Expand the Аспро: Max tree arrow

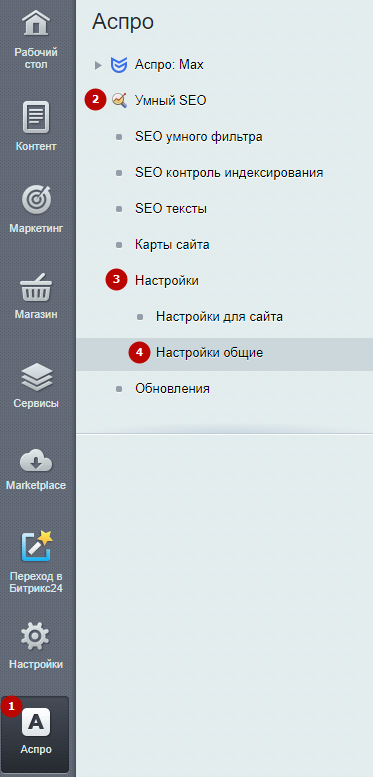tap(98, 65)
